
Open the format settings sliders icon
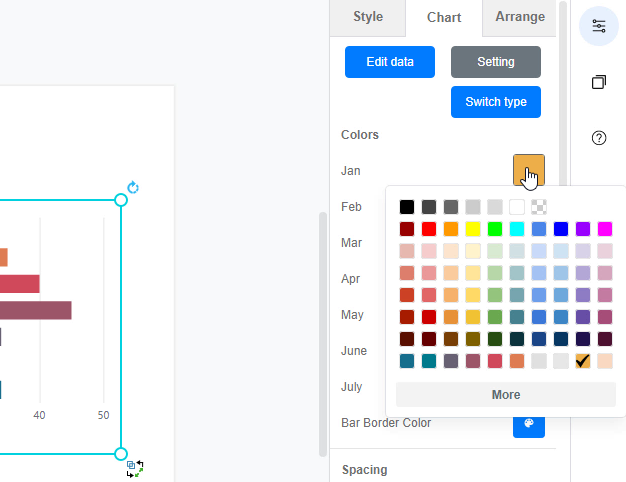(599, 26)
